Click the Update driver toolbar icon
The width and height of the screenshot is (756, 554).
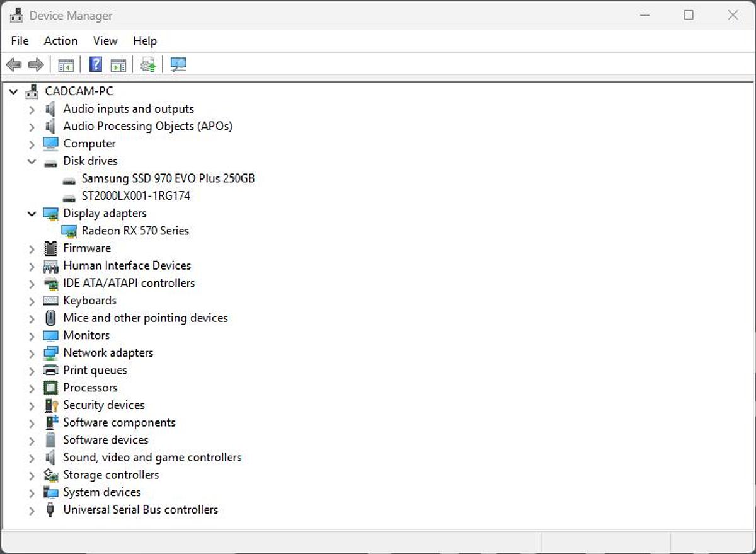click(147, 64)
